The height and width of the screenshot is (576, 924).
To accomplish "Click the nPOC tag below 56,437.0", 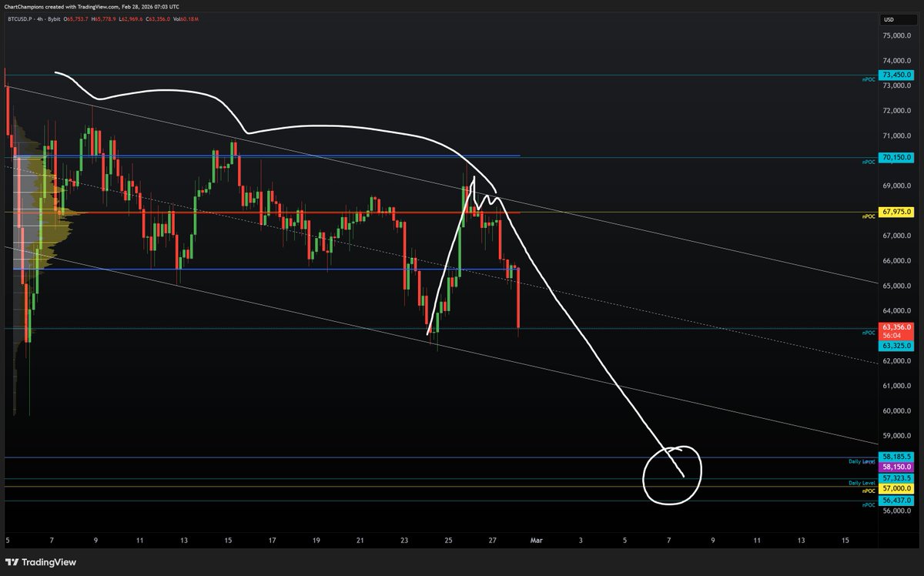I will (869, 505).
